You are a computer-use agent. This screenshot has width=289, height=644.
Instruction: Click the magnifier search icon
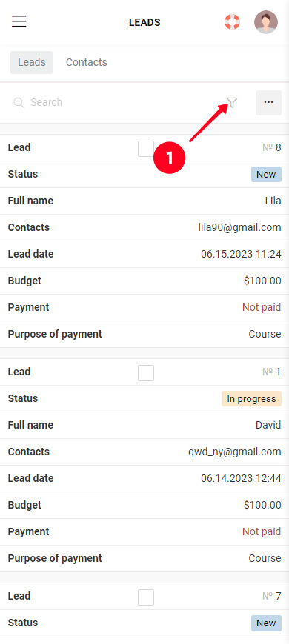pyautogui.click(x=19, y=102)
